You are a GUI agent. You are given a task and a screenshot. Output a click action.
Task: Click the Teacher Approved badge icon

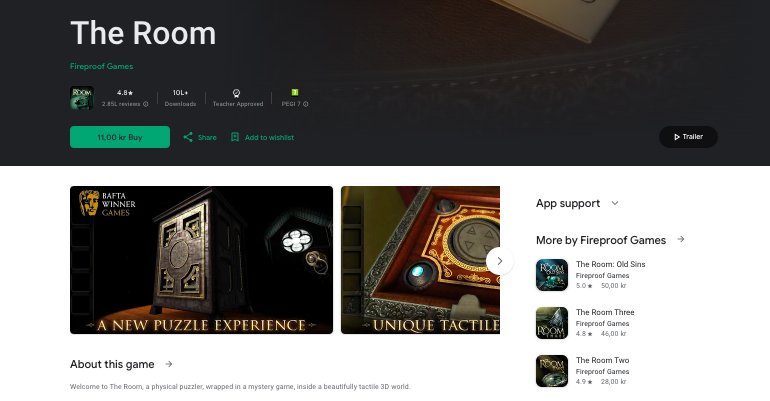236,93
